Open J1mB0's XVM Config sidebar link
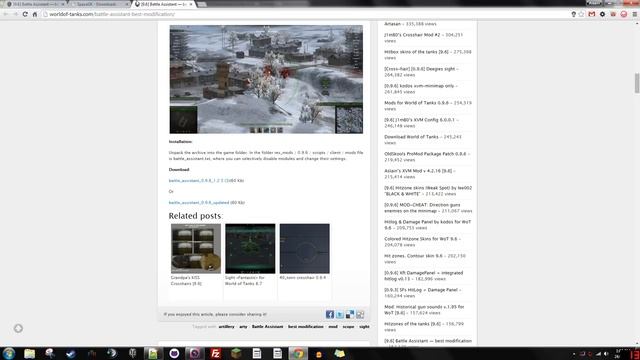The image size is (640, 360). point(419,120)
